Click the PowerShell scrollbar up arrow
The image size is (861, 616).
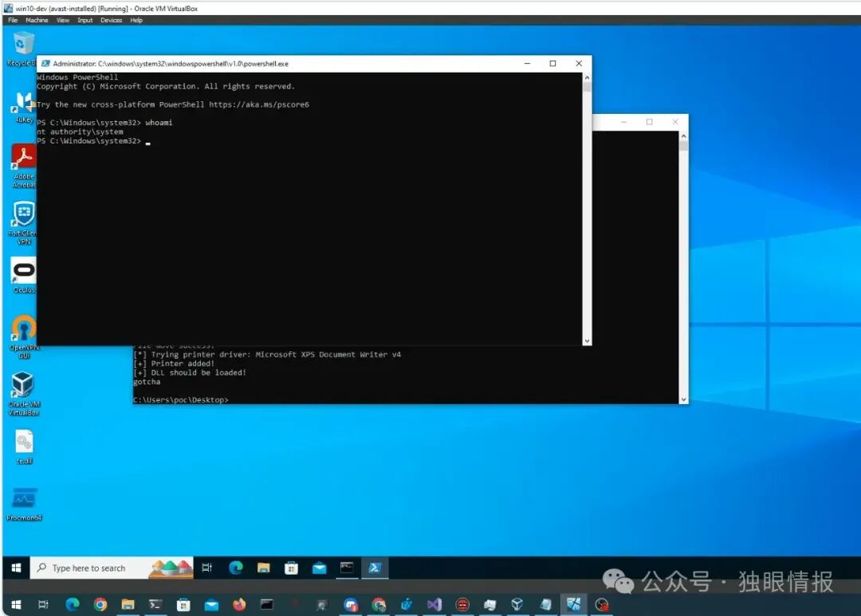587,78
